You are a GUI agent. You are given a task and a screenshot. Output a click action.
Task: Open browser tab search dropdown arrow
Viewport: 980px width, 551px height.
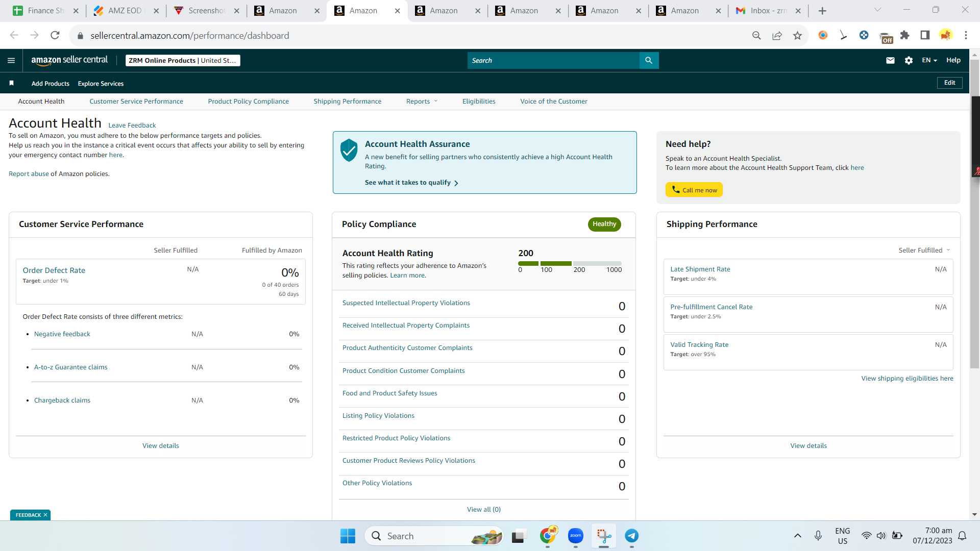pos(877,10)
